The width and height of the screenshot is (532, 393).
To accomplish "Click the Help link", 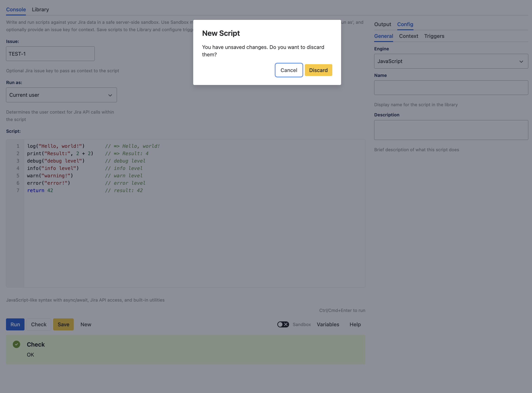I will pos(355,324).
